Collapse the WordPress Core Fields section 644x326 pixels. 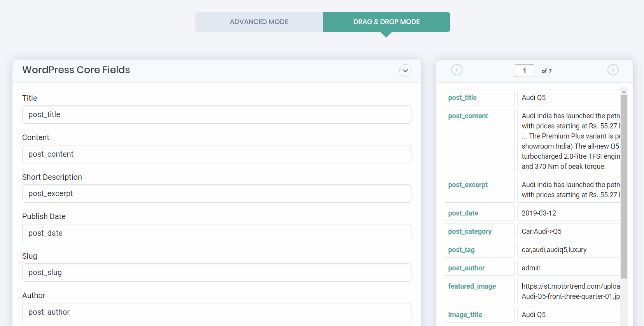click(405, 71)
